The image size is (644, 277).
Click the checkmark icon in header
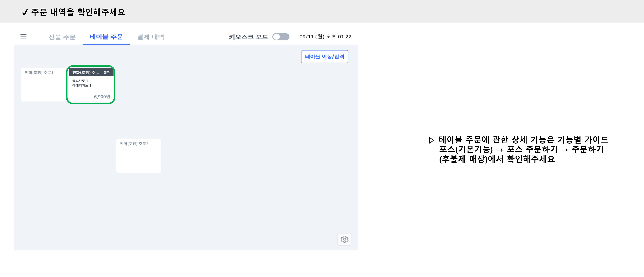tap(25, 12)
